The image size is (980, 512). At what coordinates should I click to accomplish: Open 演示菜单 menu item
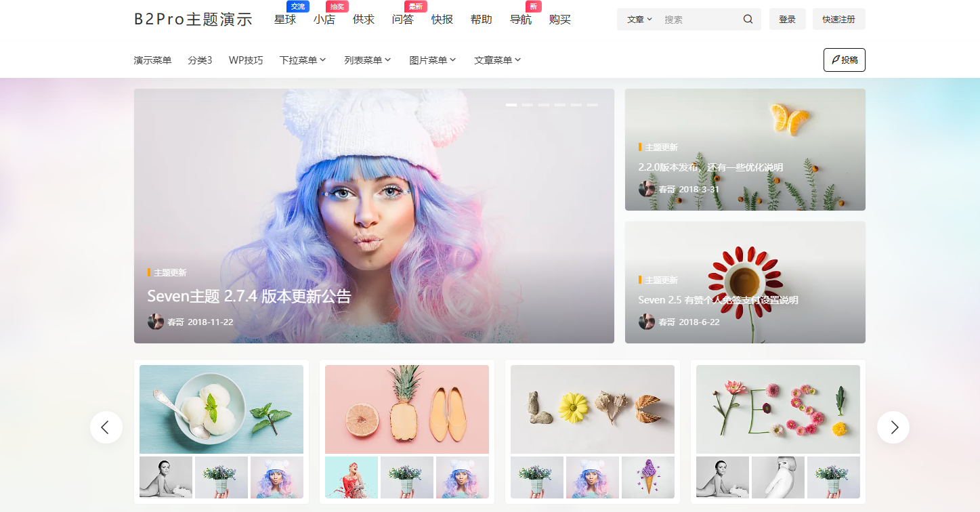[x=153, y=60]
